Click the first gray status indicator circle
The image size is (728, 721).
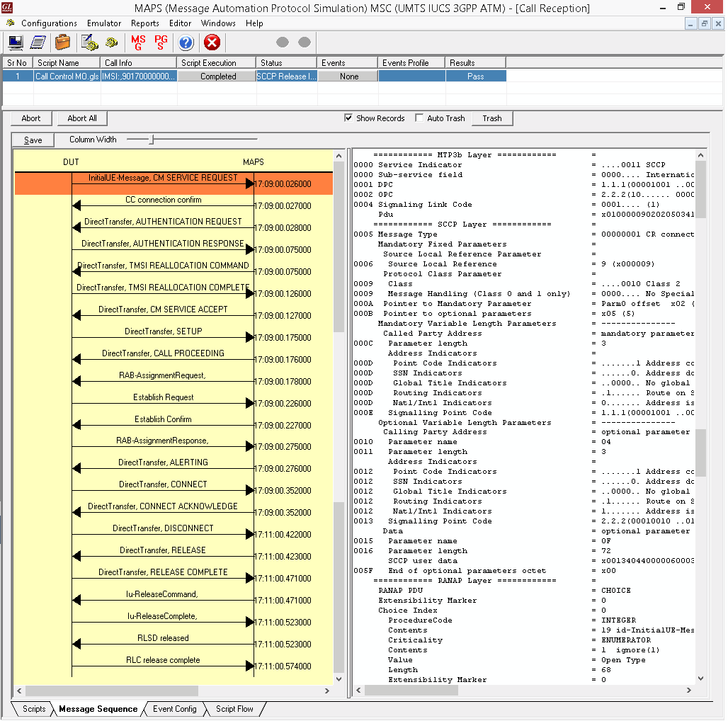(x=283, y=42)
